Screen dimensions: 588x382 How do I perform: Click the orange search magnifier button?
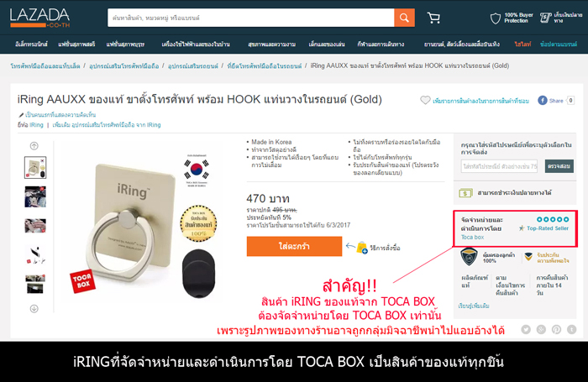coord(404,18)
